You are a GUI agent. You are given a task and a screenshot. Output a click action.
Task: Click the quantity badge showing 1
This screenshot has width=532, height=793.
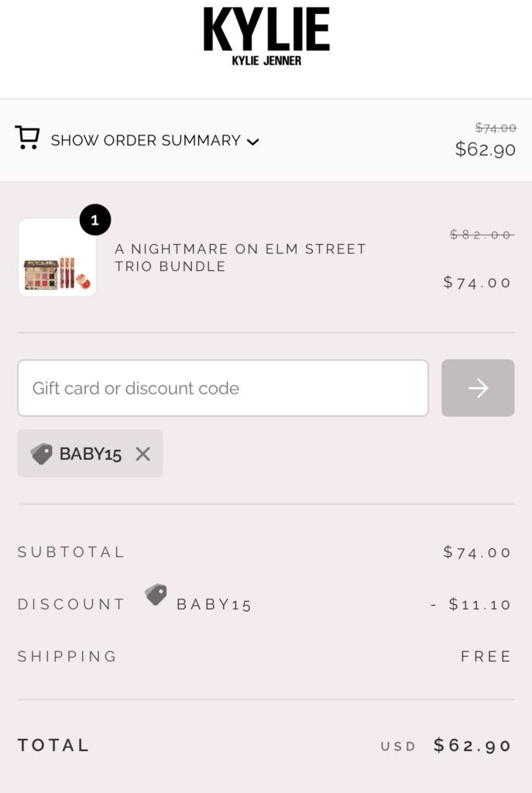(x=95, y=221)
